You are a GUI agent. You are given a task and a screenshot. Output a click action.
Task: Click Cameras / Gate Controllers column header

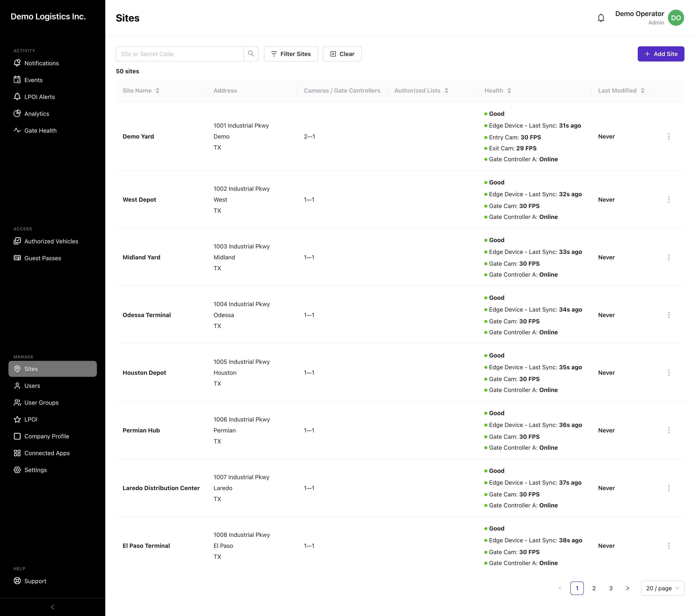pyautogui.click(x=342, y=91)
